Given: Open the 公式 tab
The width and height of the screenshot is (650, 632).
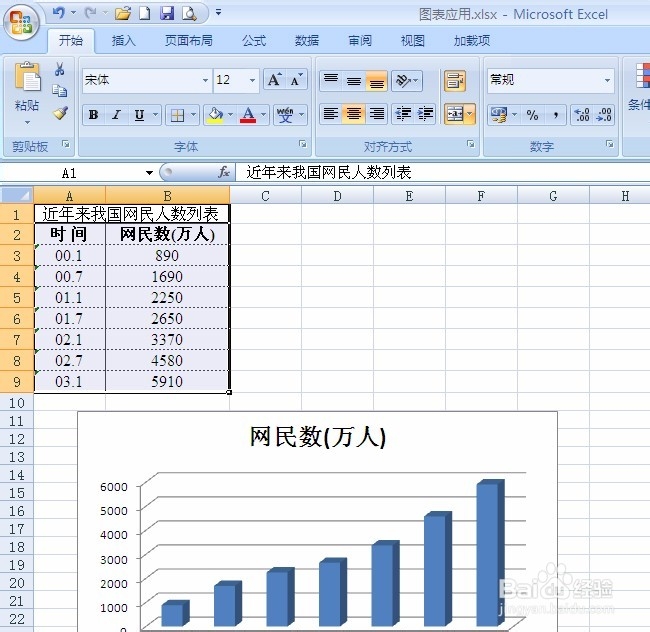Looking at the screenshot, I should tap(254, 40).
